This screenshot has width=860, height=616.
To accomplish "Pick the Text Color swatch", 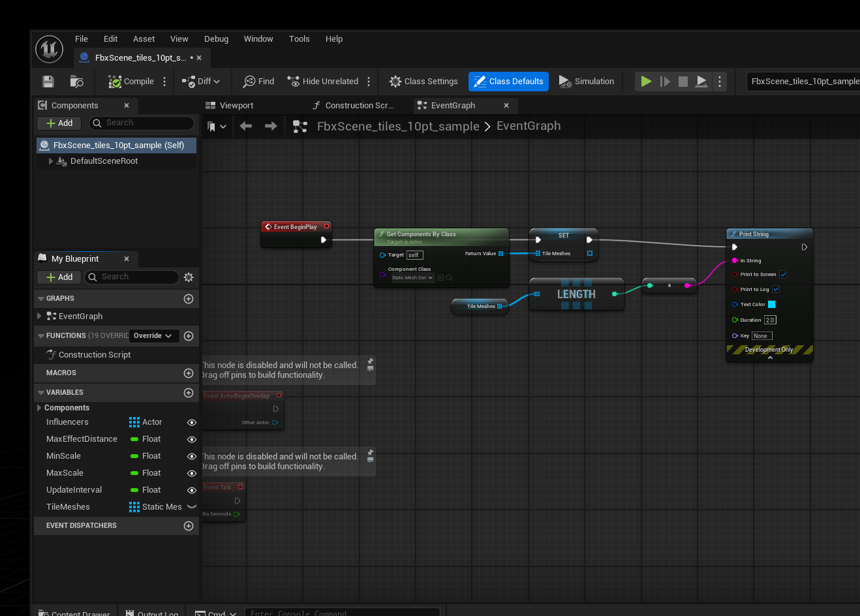I will tap(771, 305).
